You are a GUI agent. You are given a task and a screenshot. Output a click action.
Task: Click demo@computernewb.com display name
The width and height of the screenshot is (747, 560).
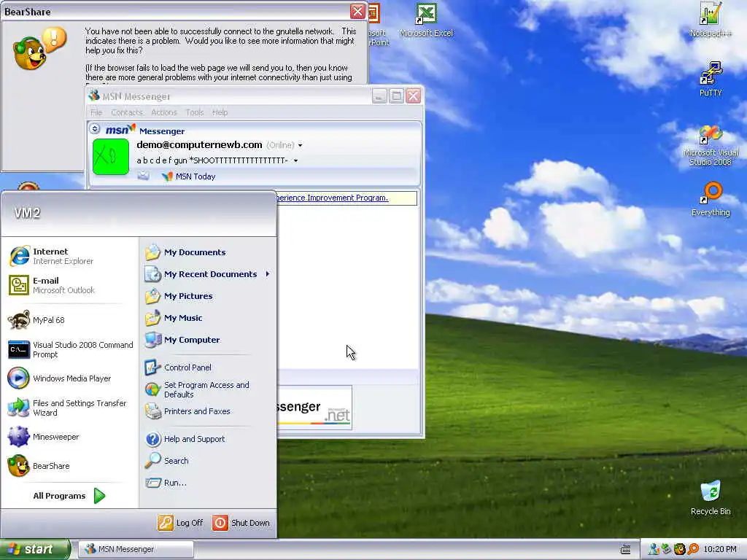199,145
